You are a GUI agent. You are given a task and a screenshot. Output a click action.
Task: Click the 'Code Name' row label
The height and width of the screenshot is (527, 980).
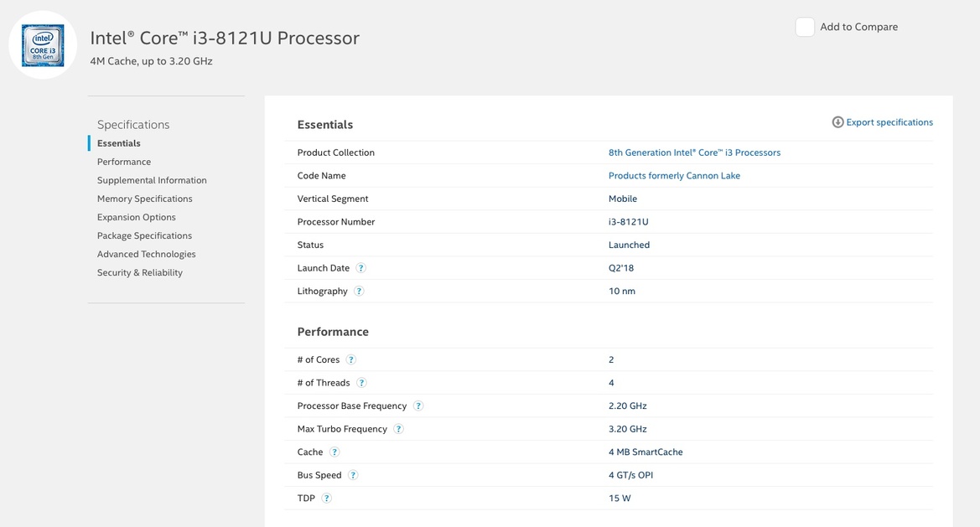coord(321,175)
